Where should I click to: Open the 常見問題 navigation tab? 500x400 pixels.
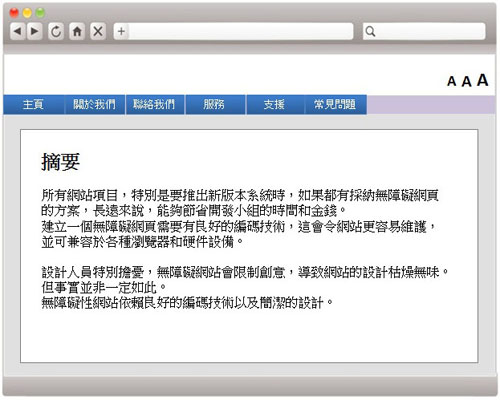(335, 105)
